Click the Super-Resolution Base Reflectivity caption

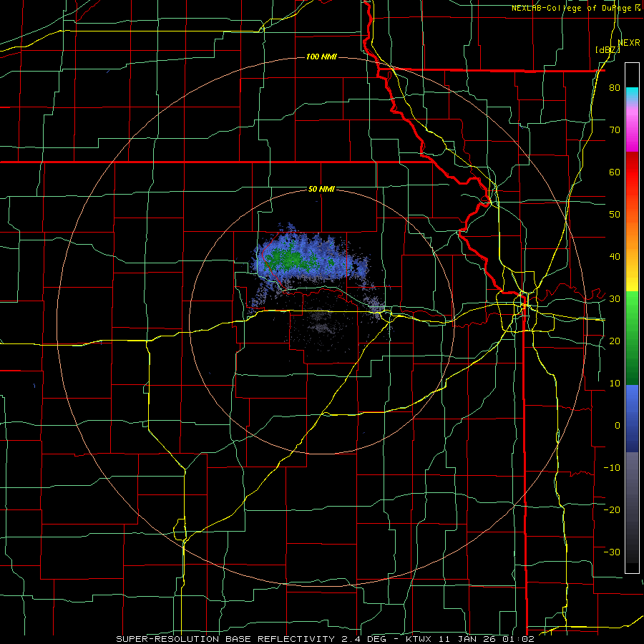(325, 639)
